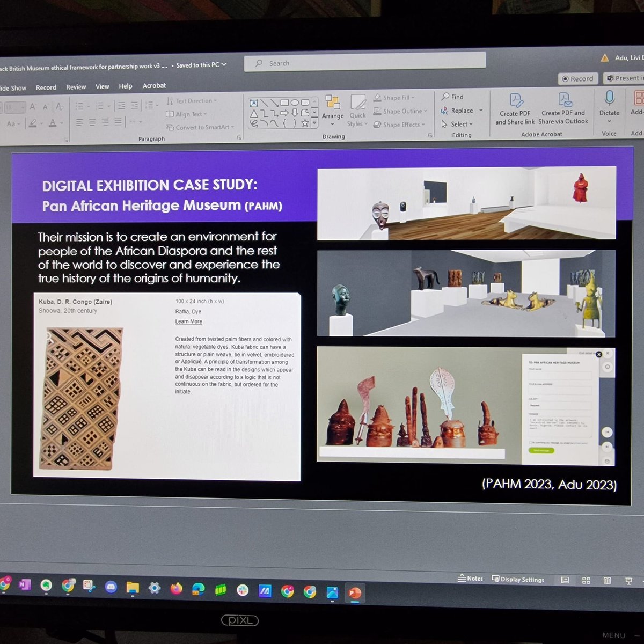The width and height of the screenshot is (644, 644).
Task: Open Line Spacing dropdown
Action: point(151,105)
